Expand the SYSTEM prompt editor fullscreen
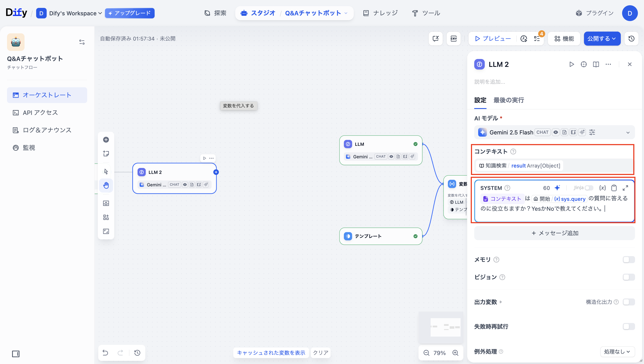The width and height of the screenshot is (644, 364). 625,188
